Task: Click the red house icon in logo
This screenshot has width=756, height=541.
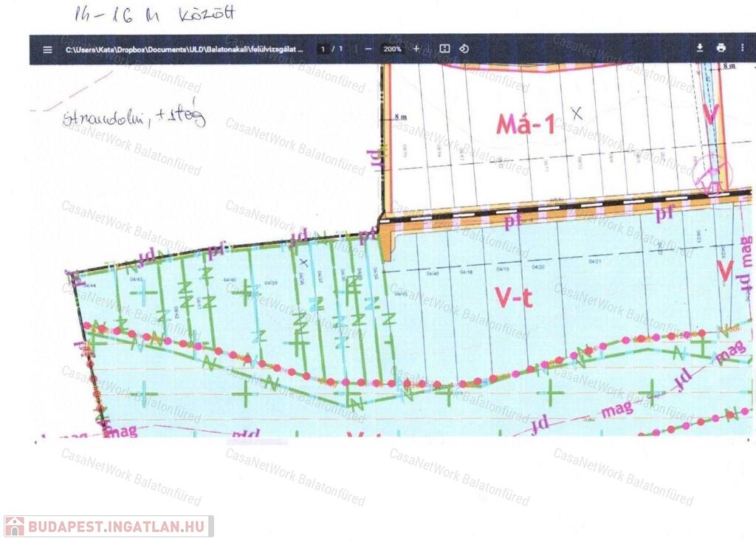Action: click(x=15, y=526)
